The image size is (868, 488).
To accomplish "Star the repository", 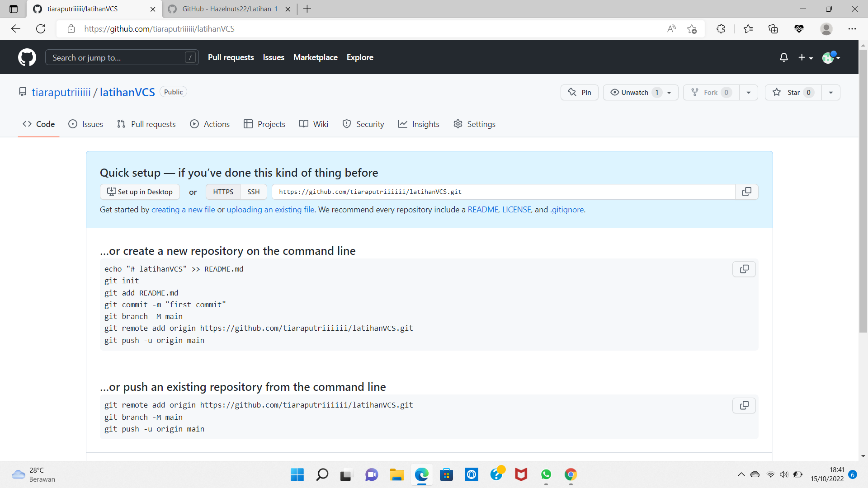I will [793, 92].
